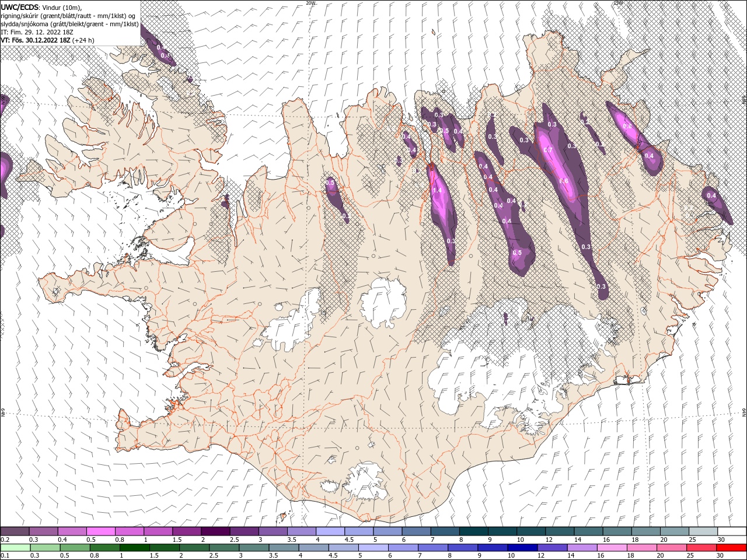The image size is (747, 560).
Task: Click the 'rigning/skúrir' legend description line
Action: click(69, 16)
